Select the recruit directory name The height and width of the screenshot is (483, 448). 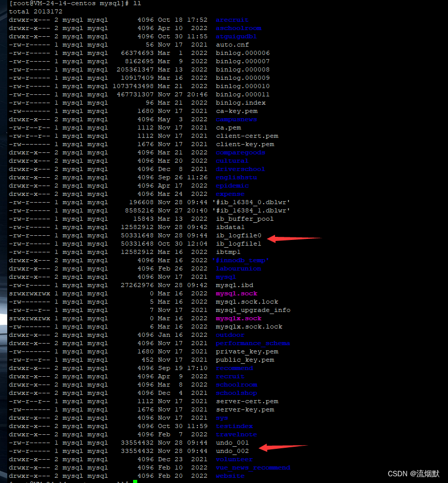point(230,377)
